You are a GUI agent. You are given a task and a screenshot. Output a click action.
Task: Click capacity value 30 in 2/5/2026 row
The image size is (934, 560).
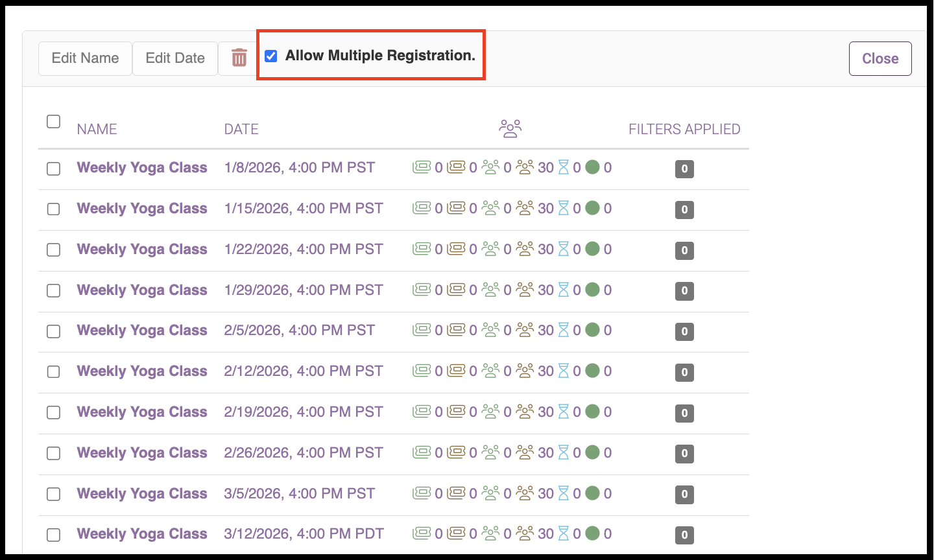545,331
